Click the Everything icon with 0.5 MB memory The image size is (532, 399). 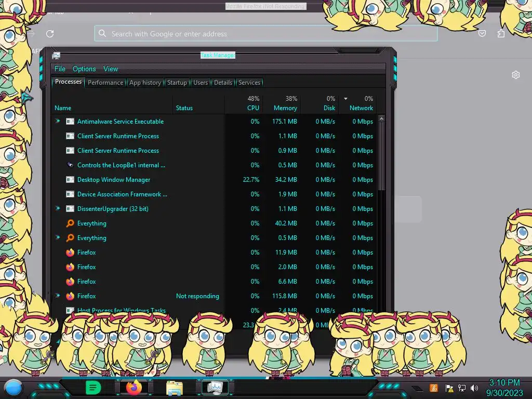(x=70, y=238)
